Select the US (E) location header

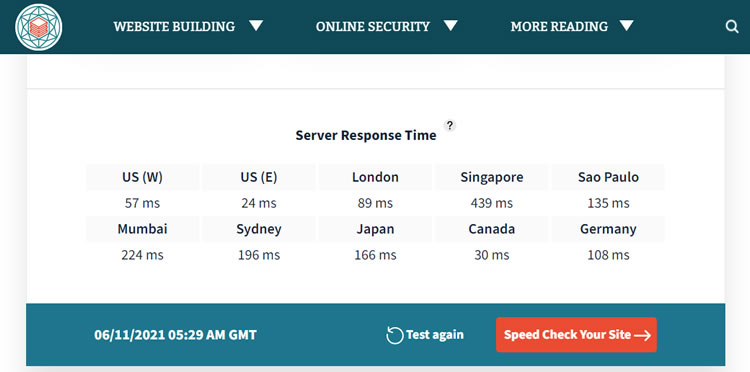259,177
